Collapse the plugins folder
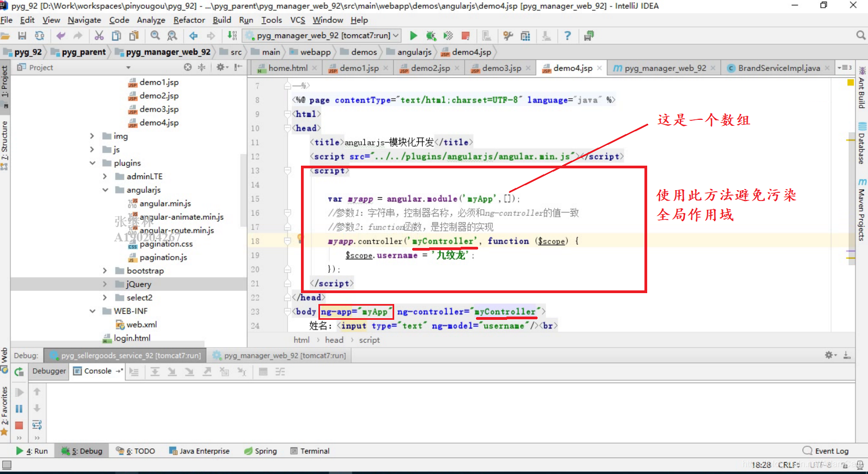Viewport: 868px width, 474px height. coord(92,163)
